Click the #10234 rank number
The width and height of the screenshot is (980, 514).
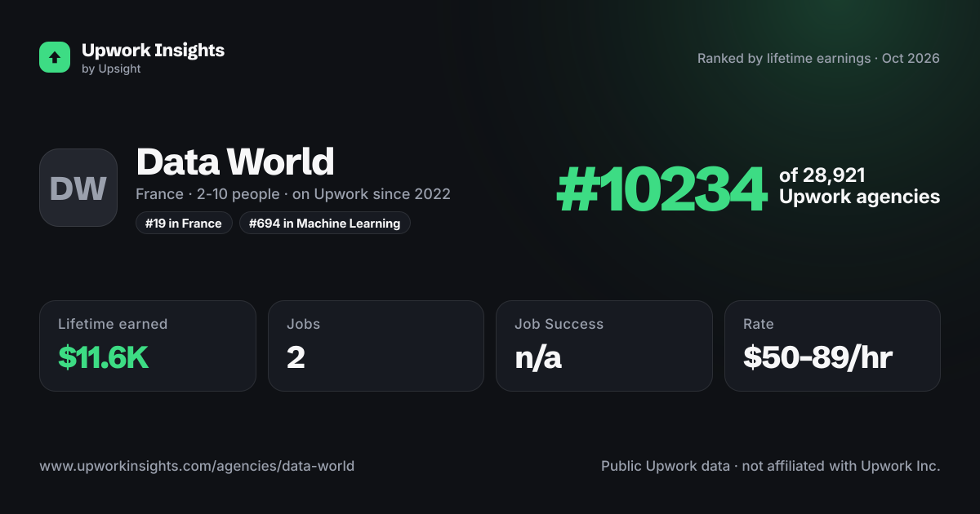click(661, 188)
